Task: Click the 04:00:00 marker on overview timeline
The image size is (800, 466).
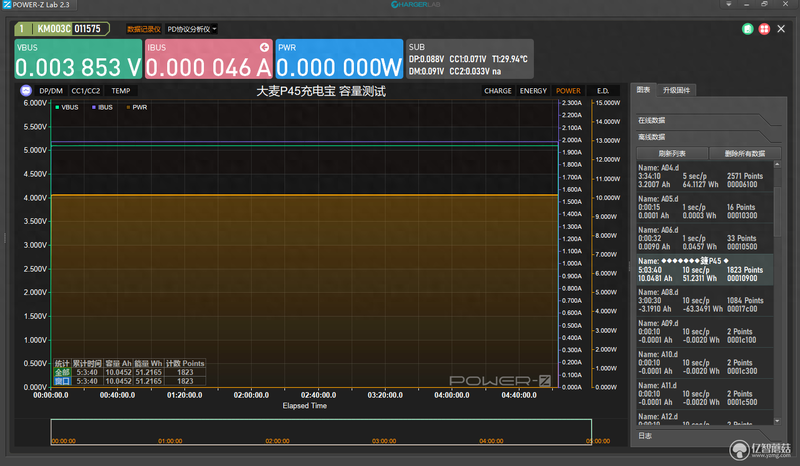Action: click(491, 441)
